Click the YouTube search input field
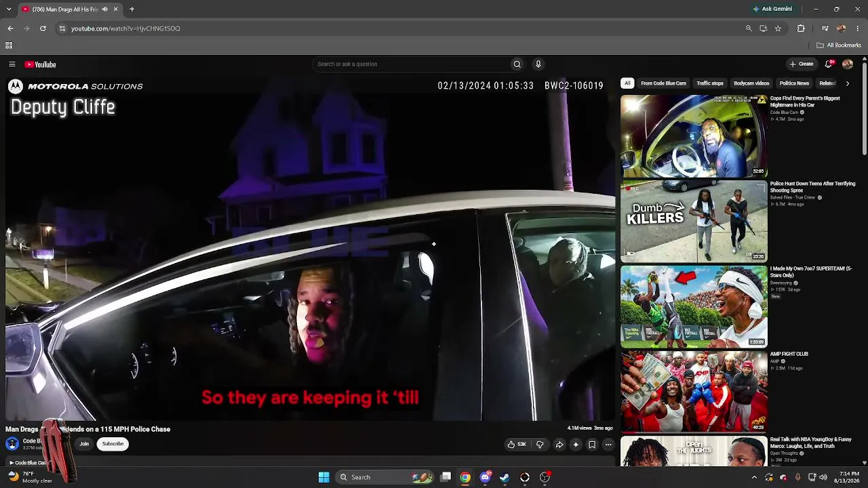868x488 pixels. pyautogui.click(x=410, y=64)
